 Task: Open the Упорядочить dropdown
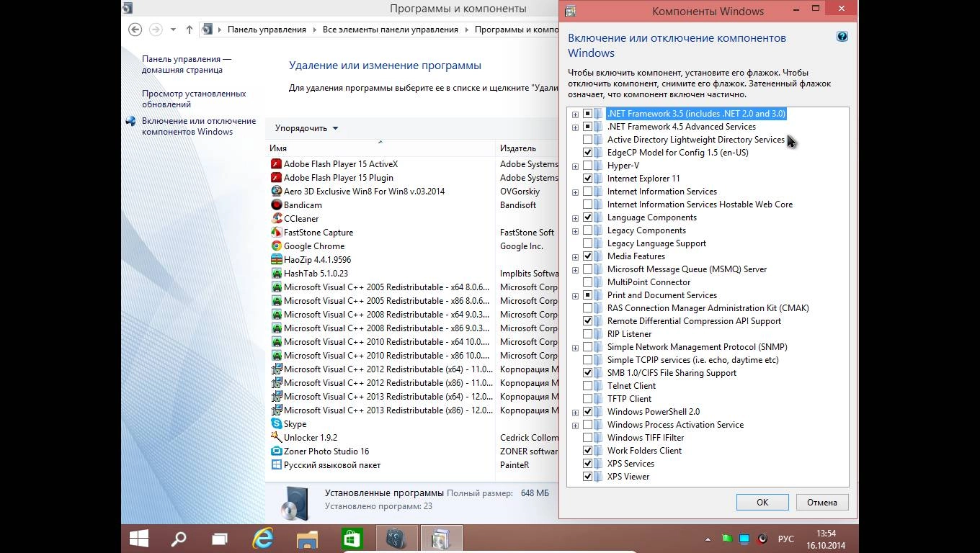pyautogui.click(x=306, y=128)
